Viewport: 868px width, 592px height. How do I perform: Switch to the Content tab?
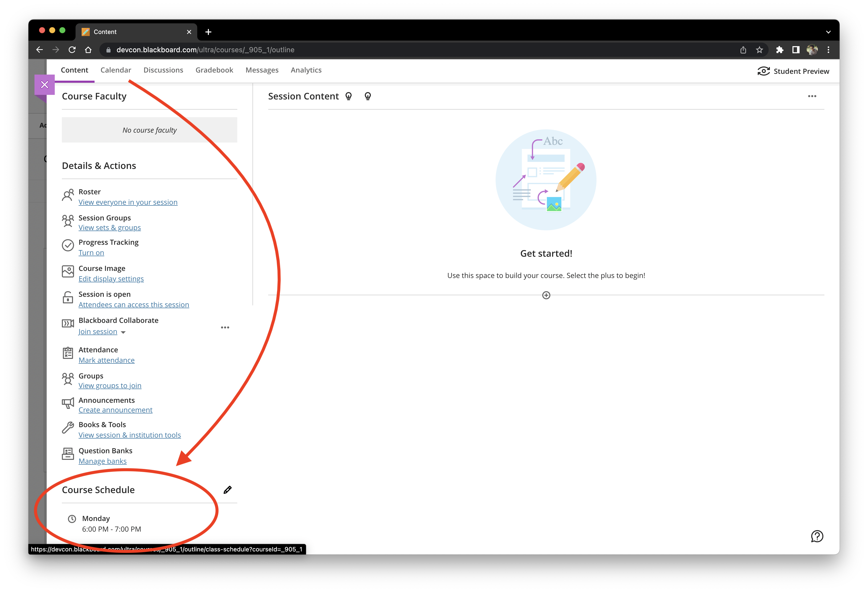74,70
